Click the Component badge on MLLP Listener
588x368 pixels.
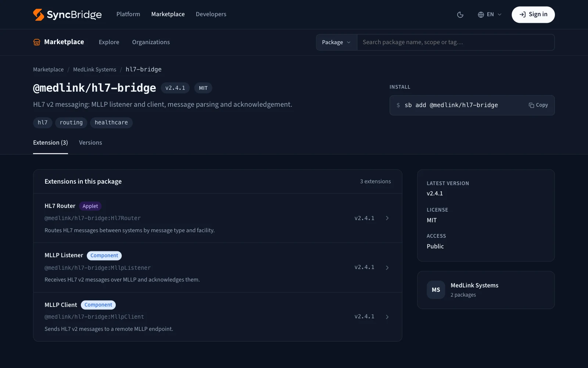pos(104,255)
